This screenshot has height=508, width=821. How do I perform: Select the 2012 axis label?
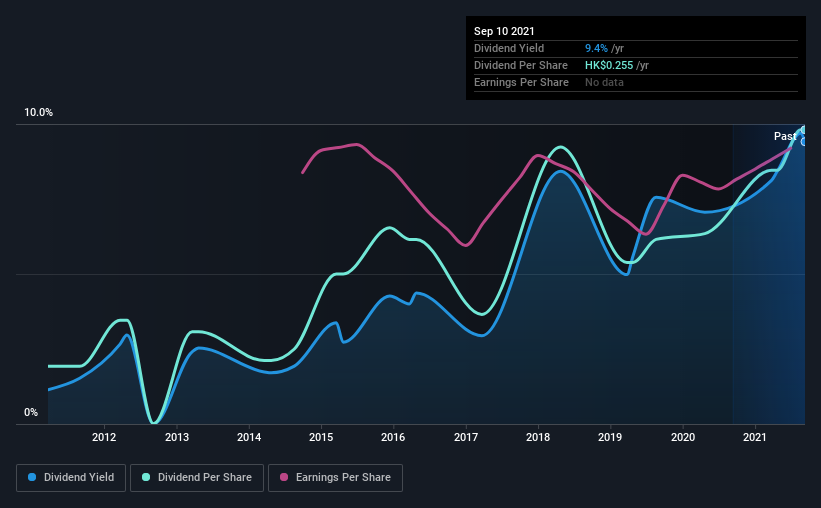(104, 437)
